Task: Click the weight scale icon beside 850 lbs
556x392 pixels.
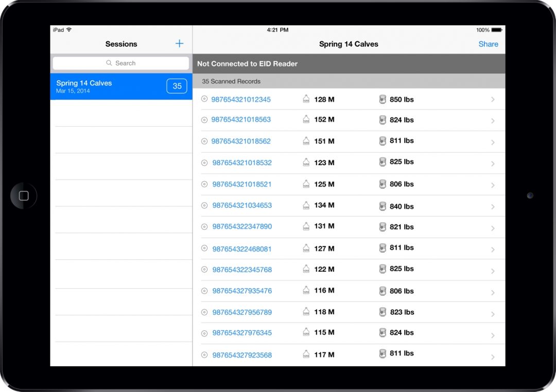Action: click(383, 99)
